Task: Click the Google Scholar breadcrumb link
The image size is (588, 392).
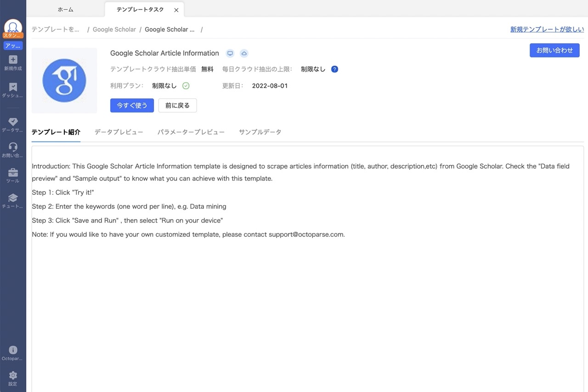Action: (x=114, y=29)
